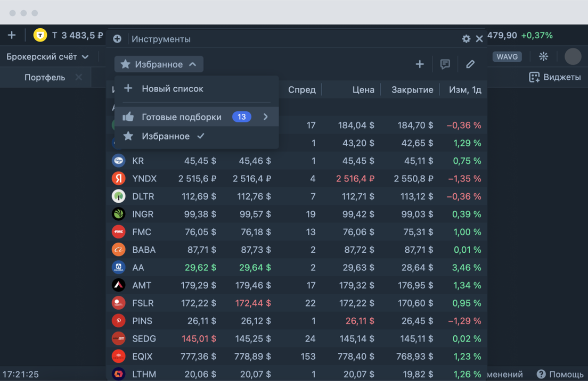Select the FMC red logo
This screenshot has height=381, width=588.
(118, 232)
